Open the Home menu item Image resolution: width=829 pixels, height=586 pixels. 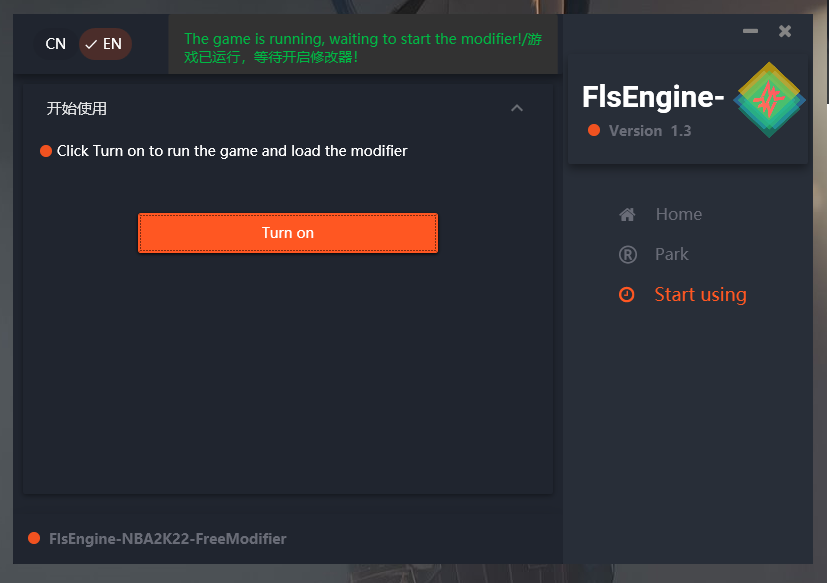678,214
